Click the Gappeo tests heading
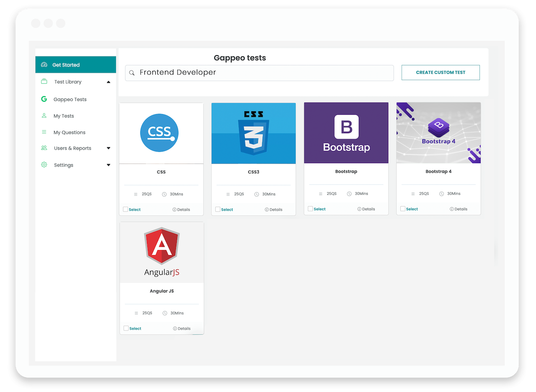 [x=240, y=58]
